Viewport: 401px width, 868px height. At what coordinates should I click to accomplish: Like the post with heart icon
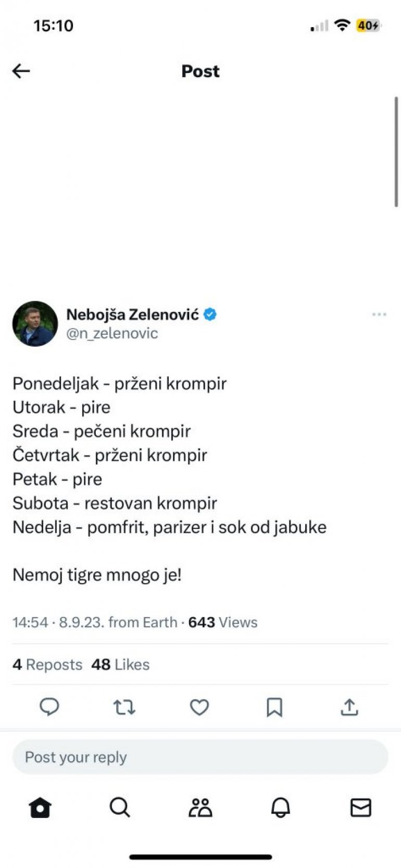[x=199, y=707]
